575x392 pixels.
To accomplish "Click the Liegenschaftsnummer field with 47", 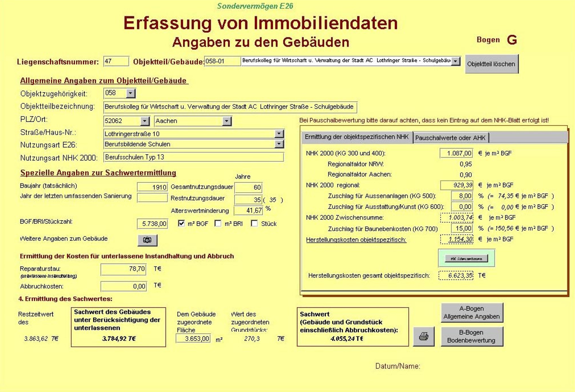I will (x=116, y=61).
